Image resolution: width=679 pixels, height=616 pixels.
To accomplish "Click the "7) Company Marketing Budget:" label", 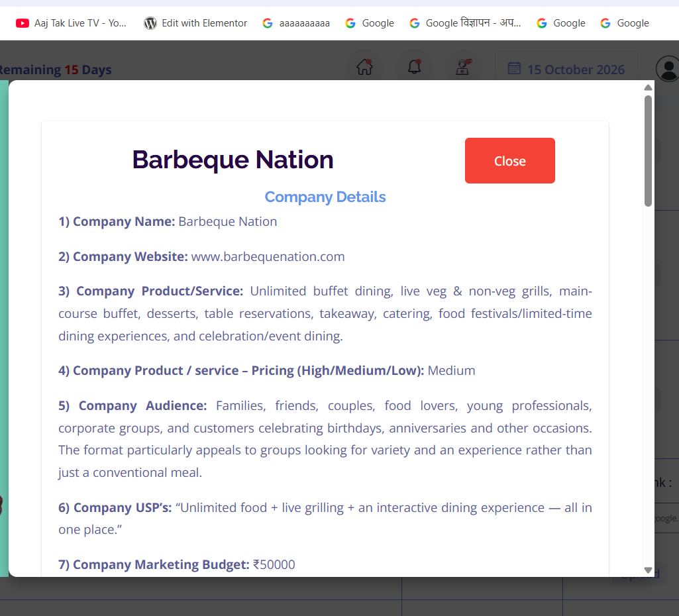I will (x=154, y=564).
